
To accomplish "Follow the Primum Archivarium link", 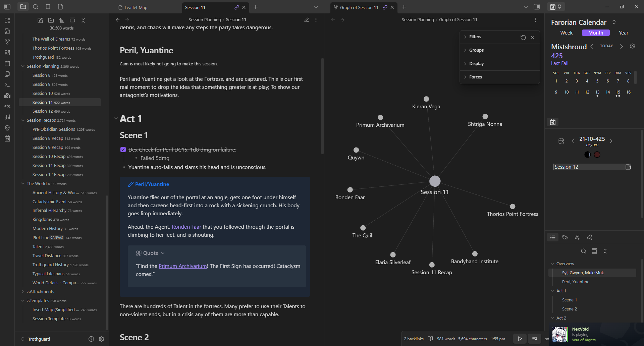I will click(182, 266).
